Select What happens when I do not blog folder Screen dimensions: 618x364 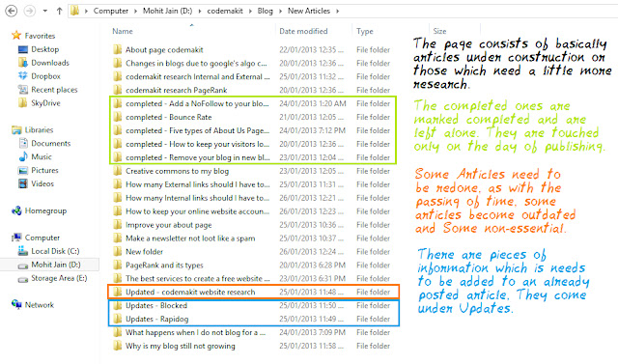tap(195, 332)
